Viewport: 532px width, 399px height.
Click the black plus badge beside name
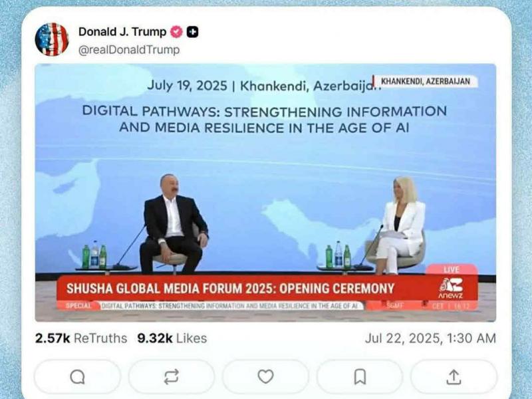pos(192,32)
